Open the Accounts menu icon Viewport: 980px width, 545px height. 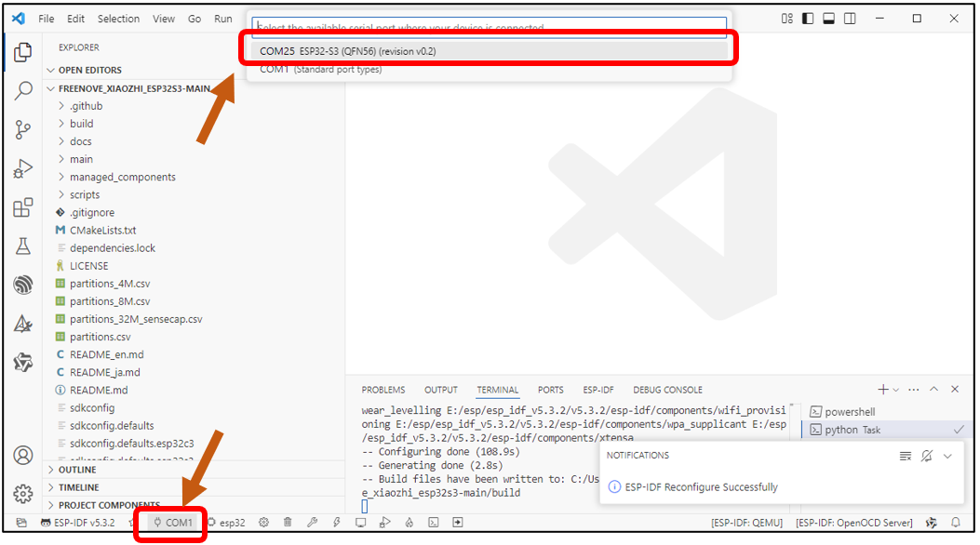(23, 455)
